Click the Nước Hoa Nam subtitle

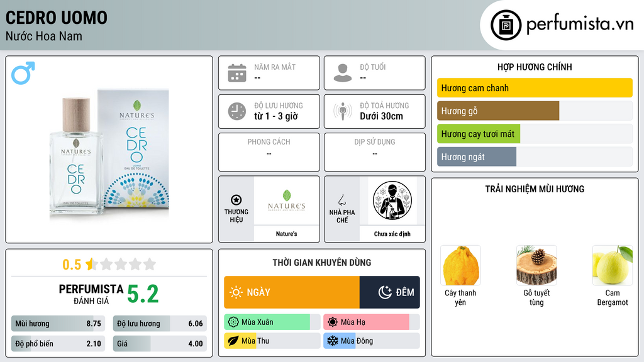coord(43,36)
